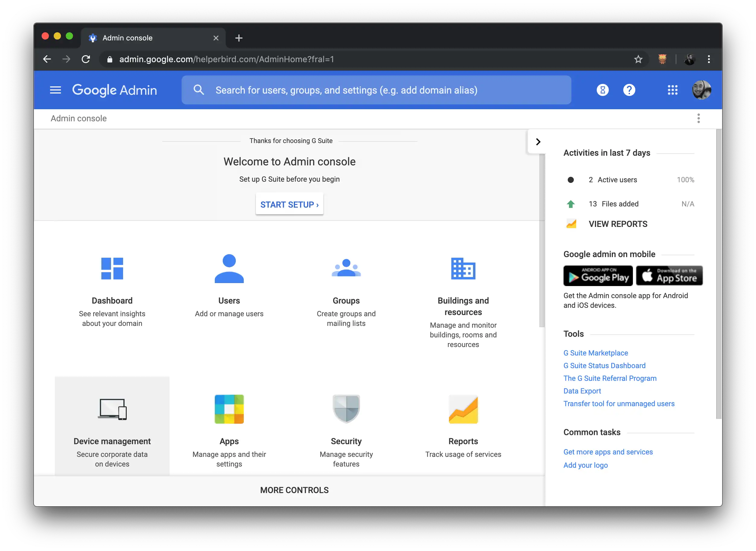Open G Suite Marketplace link
This screenshot has width=756, height=551.
coord(595,353)
